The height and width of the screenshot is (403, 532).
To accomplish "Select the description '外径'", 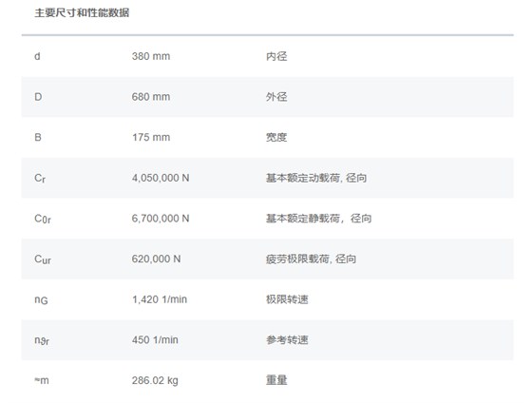I will pos(276,97).
